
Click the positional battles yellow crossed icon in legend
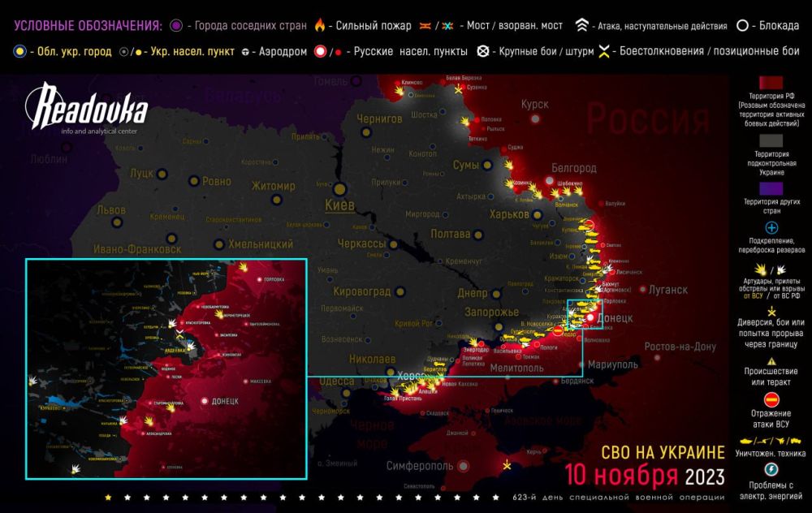coord(604,53)
